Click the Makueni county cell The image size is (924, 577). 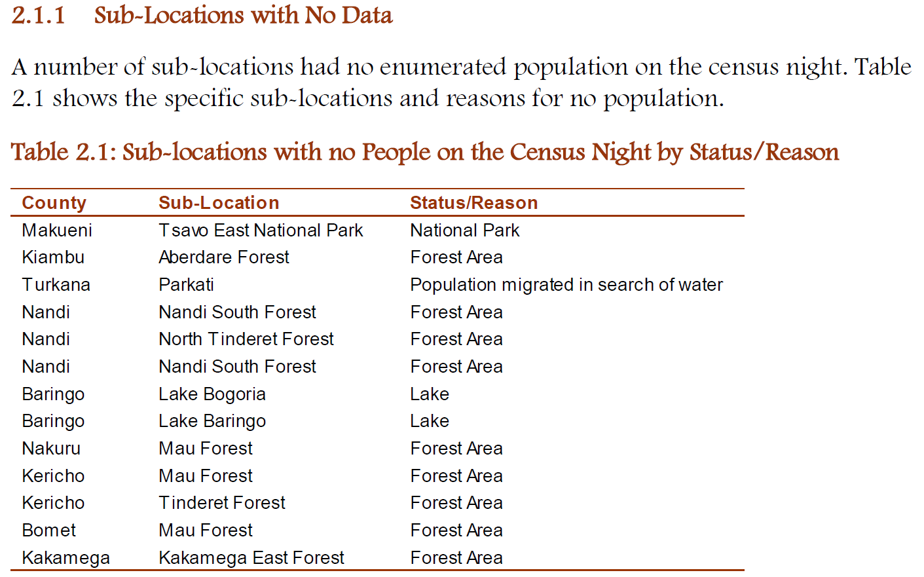[57, 231]
